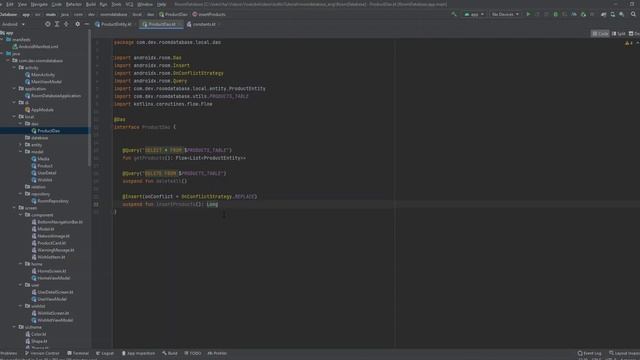640x360 pixels.
Task: Collapse the activity package
Action: pos(14,67)
